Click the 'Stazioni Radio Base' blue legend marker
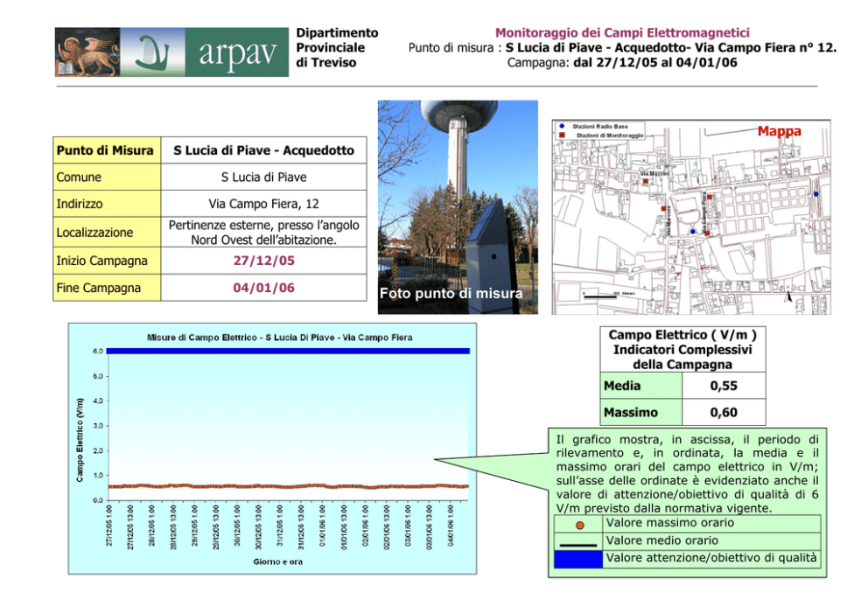868x613 pixels. coord(562,126)
